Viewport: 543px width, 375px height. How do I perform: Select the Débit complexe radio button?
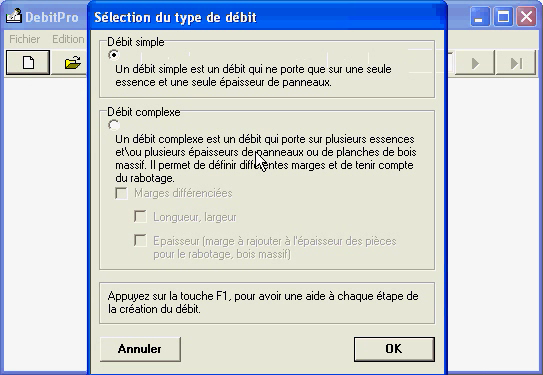(114, 125)
